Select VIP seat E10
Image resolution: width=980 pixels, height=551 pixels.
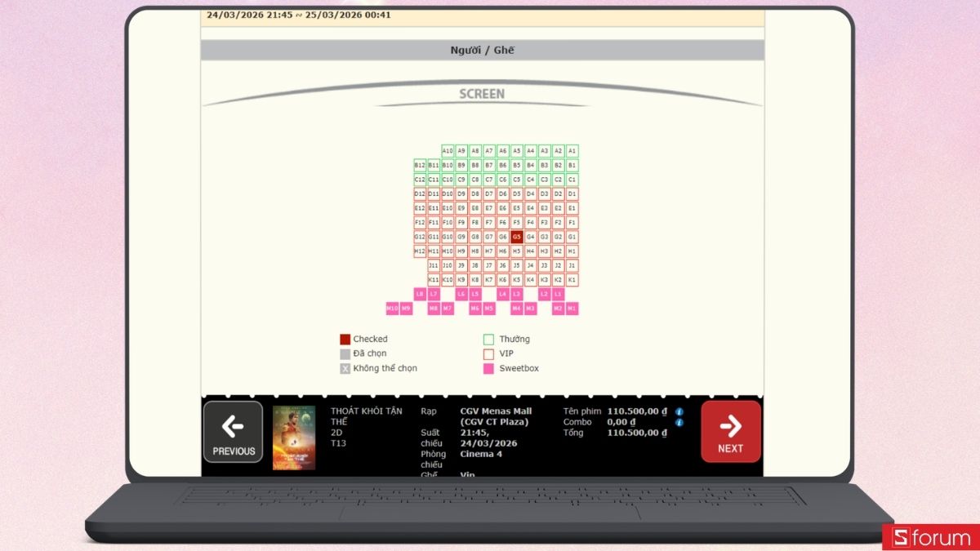[x=448, y=208]
